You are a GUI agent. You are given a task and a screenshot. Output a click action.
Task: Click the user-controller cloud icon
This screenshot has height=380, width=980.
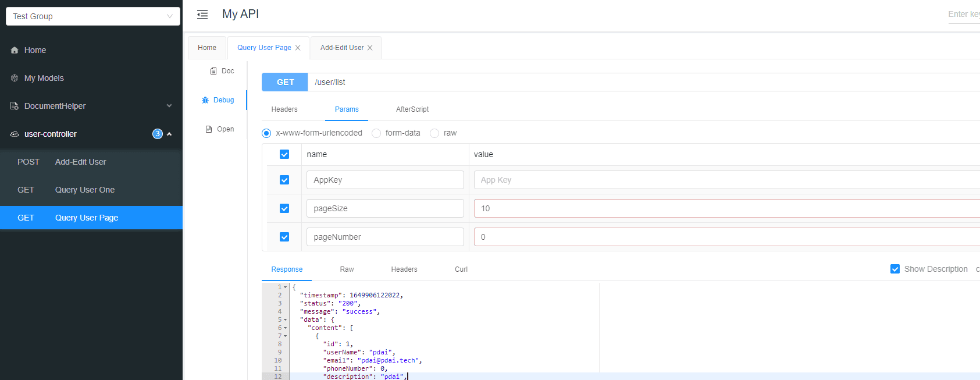[15, 134]
